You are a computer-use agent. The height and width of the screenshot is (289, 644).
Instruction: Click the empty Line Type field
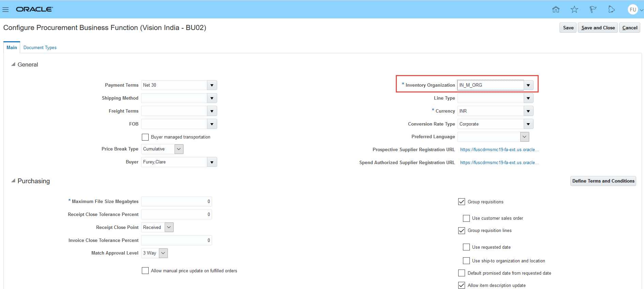tap(490, 98)
